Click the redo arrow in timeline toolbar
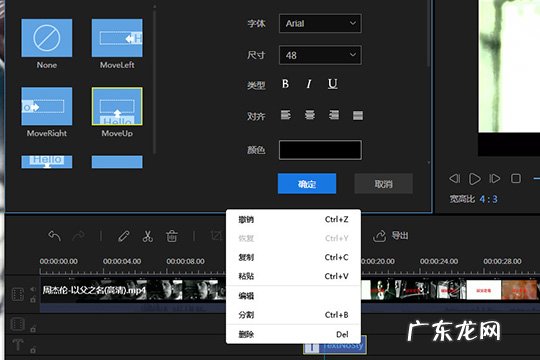This screenshot has width=540, height=360. 79,236
